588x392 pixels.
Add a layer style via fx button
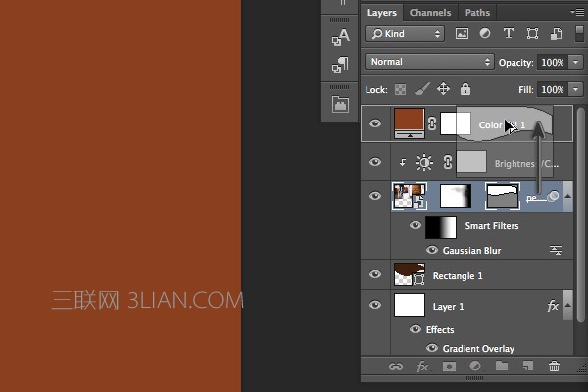click(x=422, y=367)
